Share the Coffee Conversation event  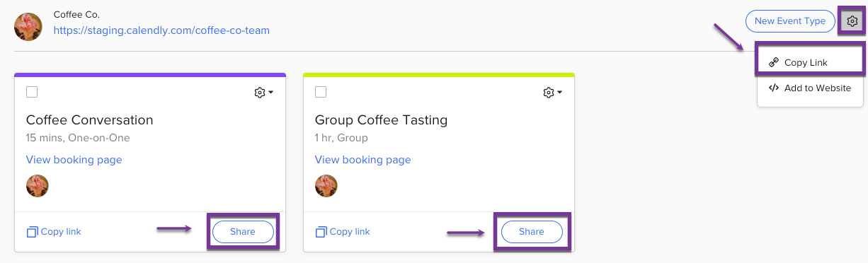pos(243,232)
